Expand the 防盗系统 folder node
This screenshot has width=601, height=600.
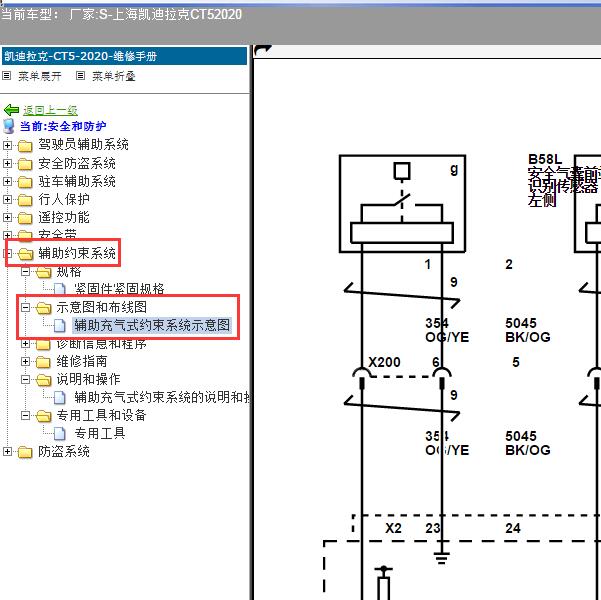coord(7,452)
